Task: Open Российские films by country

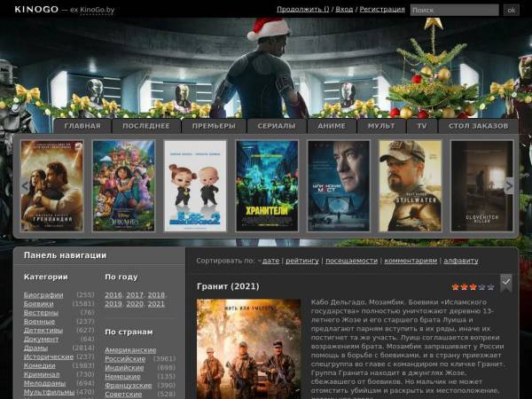Action: tap(125, 359)
